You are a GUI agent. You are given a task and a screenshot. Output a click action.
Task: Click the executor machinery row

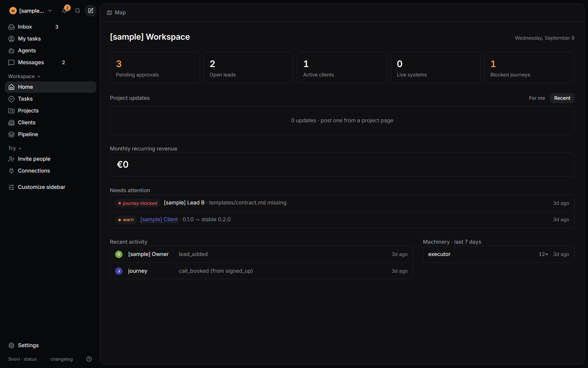pyautogui.click(x=499, y=254)
